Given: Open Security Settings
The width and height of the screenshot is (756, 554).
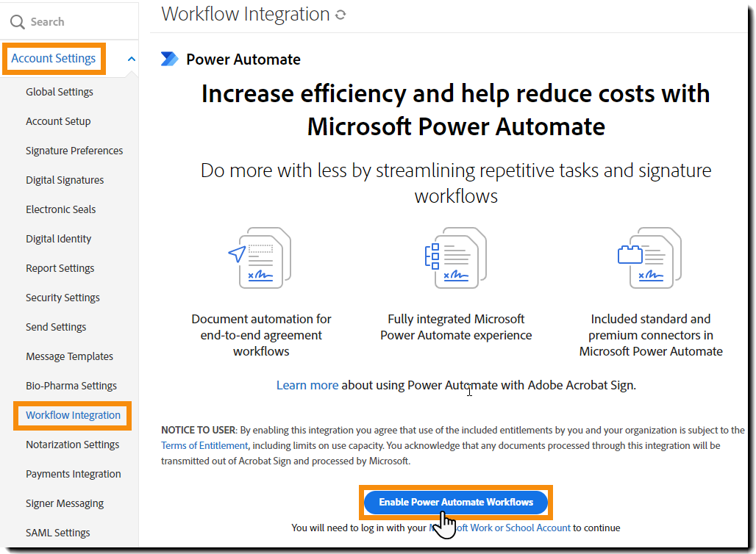Looking at the screenshot, I should 64,297.
